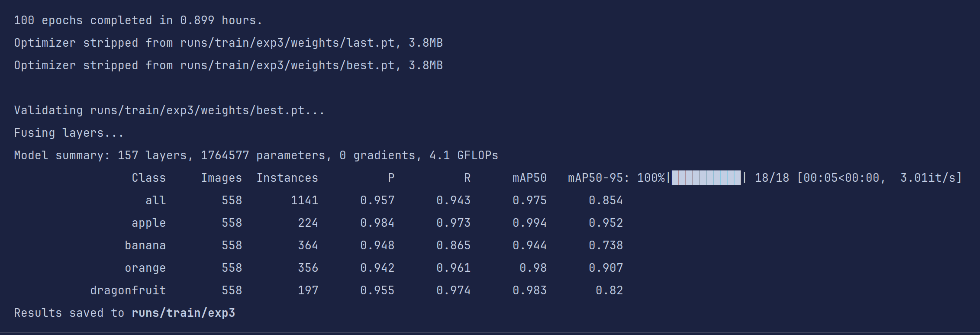The image size is (980, 335).
Task: Click the 'orange' class row label
Action: pos(145,268)
